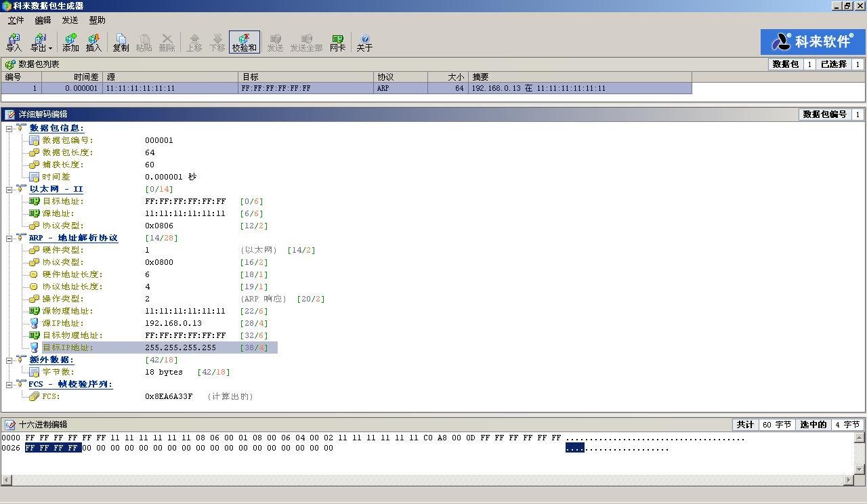The height and width of the screenshot is (504, 867).
Task: Collapse the 数据包信息 tree node
Action: pos(9,128)
